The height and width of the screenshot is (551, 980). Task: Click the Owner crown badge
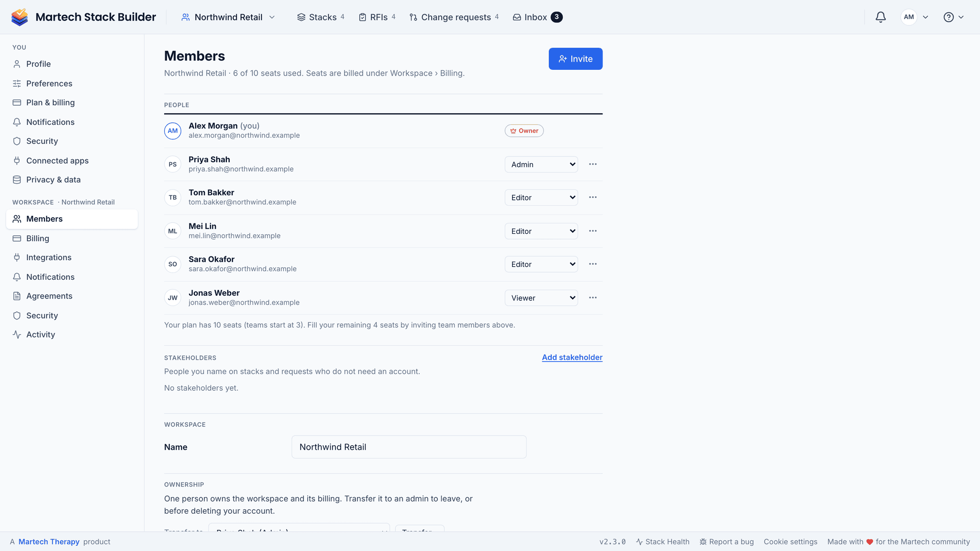(524, 131)
